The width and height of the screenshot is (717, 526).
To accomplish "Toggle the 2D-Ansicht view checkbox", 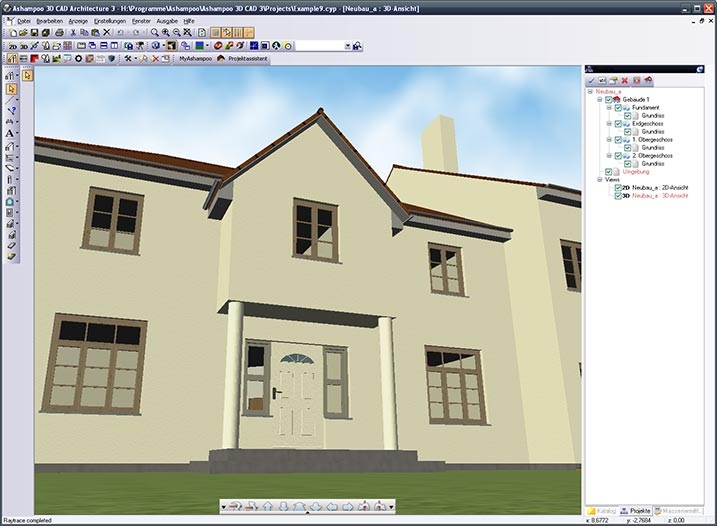I will coord(616,188).
